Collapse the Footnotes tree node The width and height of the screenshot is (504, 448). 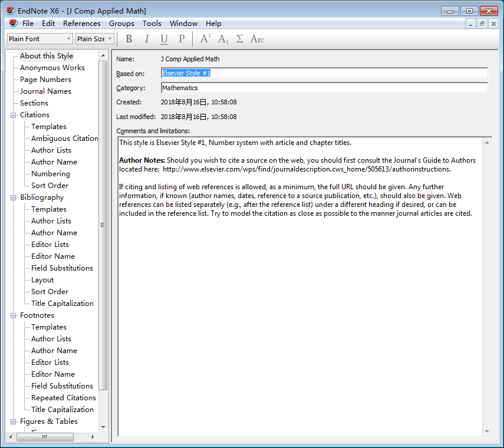click(x=13, y=315)
